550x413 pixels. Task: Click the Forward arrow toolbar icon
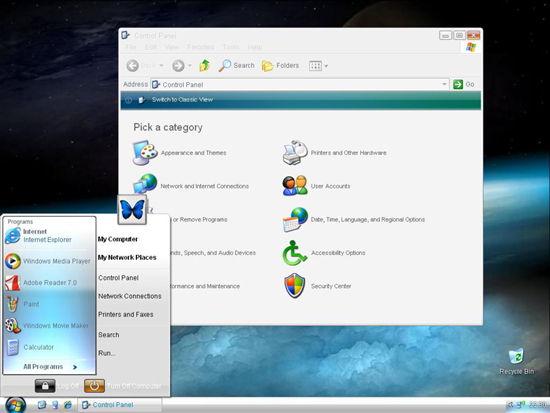click(x=178, y=66)
